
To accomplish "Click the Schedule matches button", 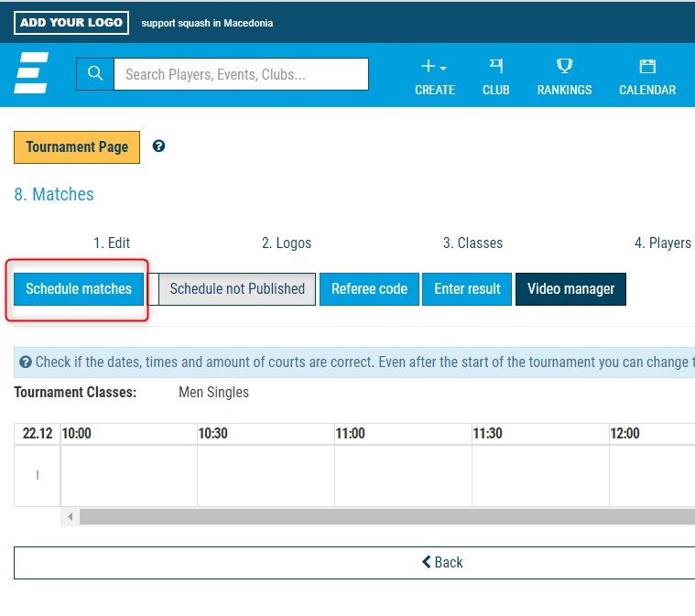I will pos(79,289).
